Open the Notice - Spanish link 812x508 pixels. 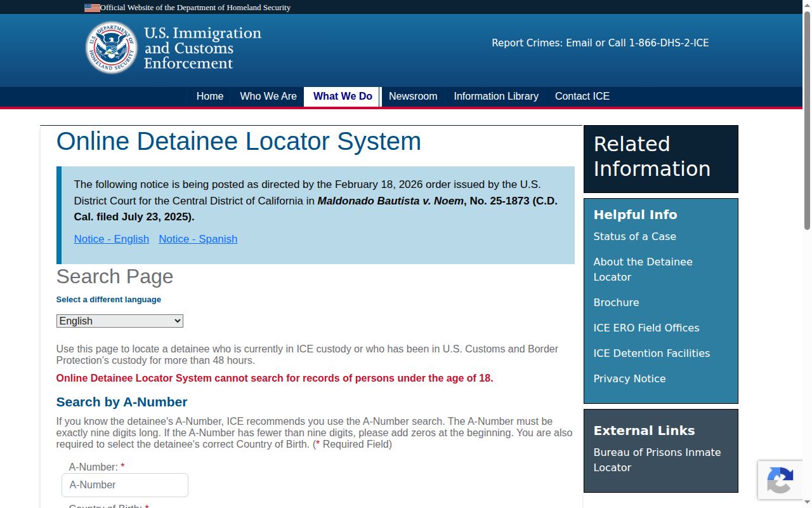pos(198,239)
